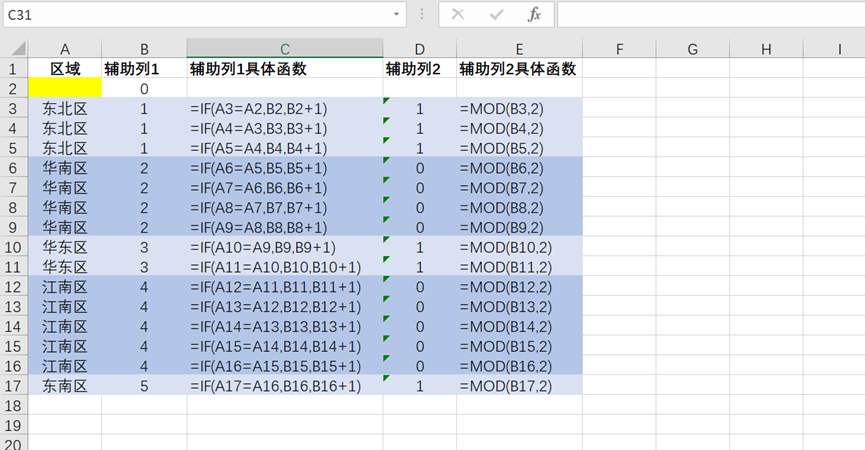Screen dimensions: 865x450
Task: Select row 10 header
Action: [14, 247]
